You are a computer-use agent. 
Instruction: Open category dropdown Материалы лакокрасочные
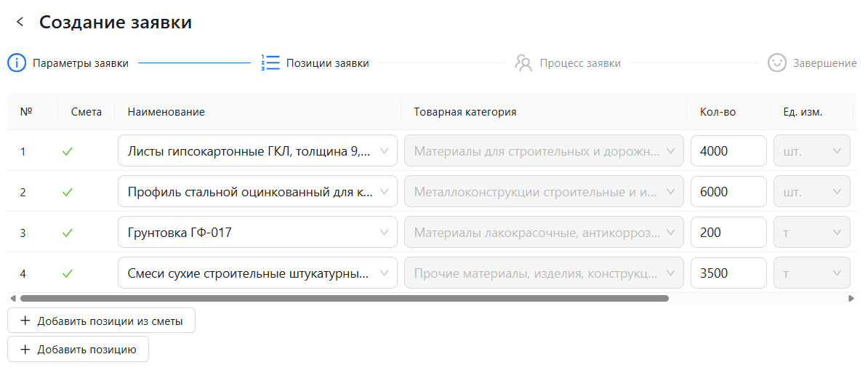tap(544, 233)
